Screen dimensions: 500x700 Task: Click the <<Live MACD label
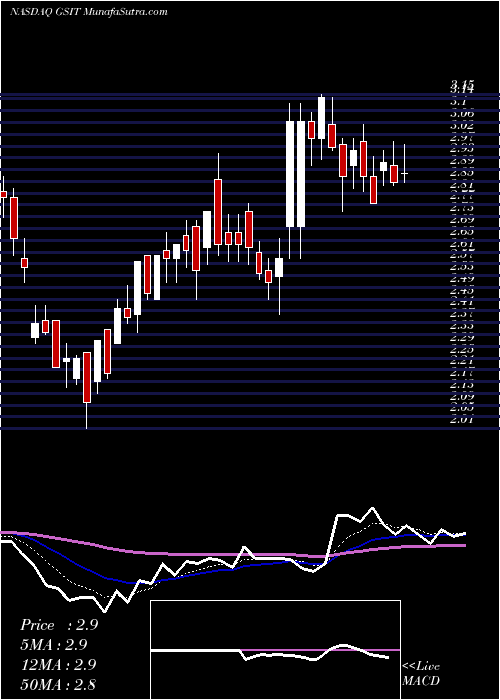click(421, 673)
